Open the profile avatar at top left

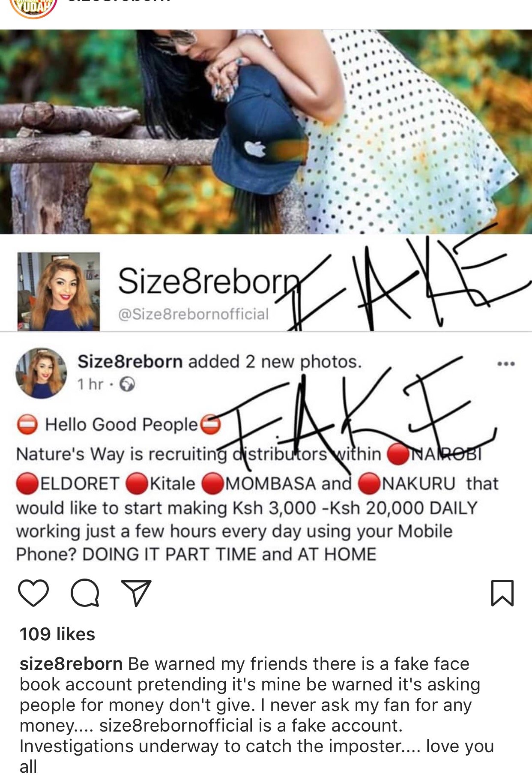tap(33, 9)
